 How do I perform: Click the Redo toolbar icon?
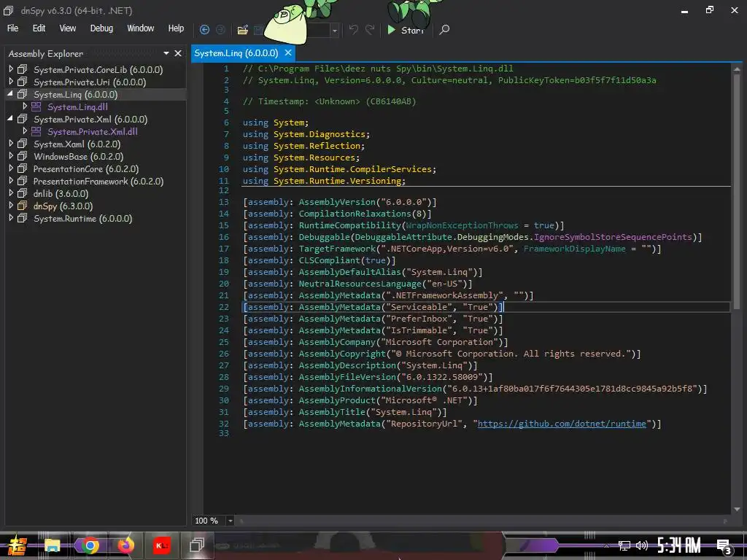click(x=370, y=29)
